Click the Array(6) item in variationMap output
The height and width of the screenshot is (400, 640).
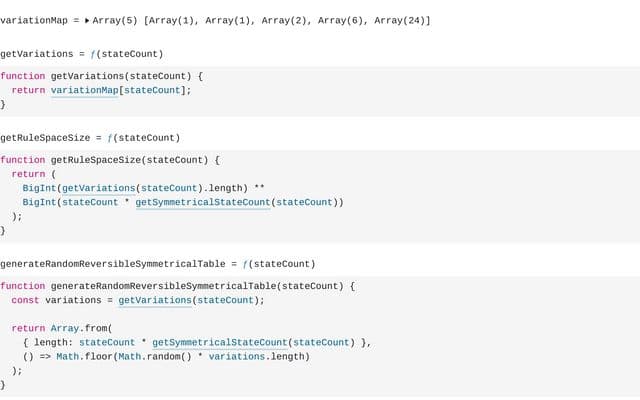click(341, 20)
